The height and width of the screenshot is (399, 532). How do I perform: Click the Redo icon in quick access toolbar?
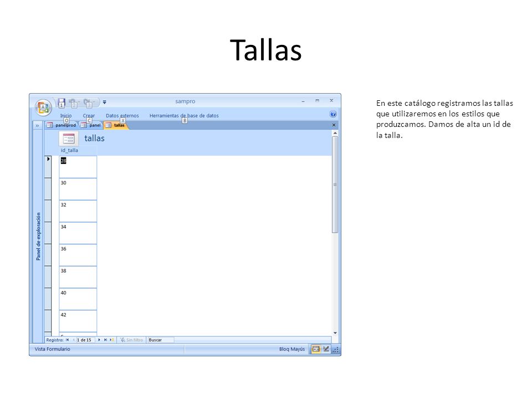(88, 103)
